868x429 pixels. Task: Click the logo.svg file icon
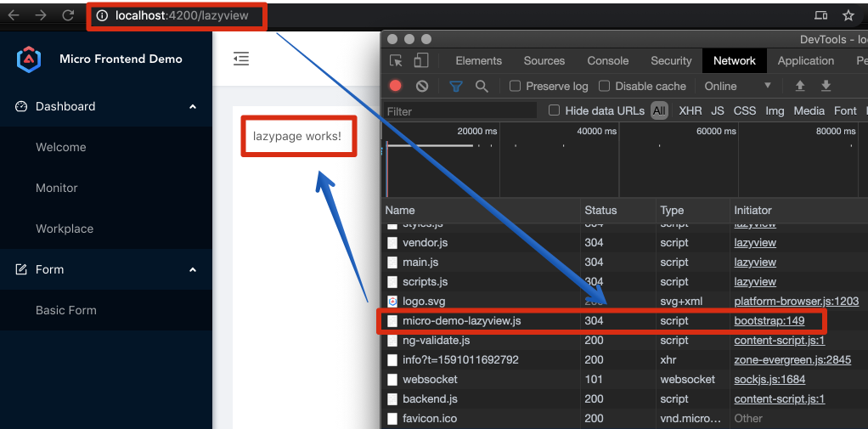point(392,301)
